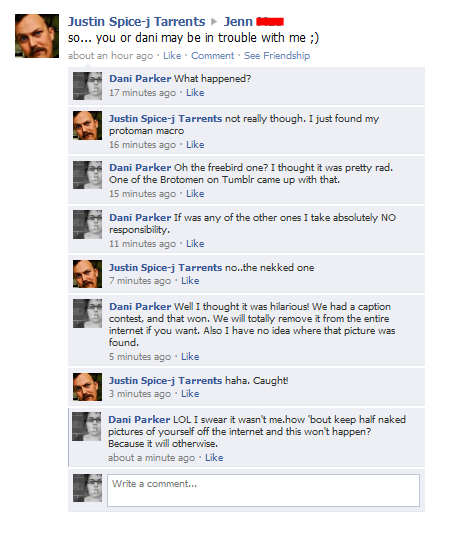Click Comment under the main post
450x545 pixels.
213,56
